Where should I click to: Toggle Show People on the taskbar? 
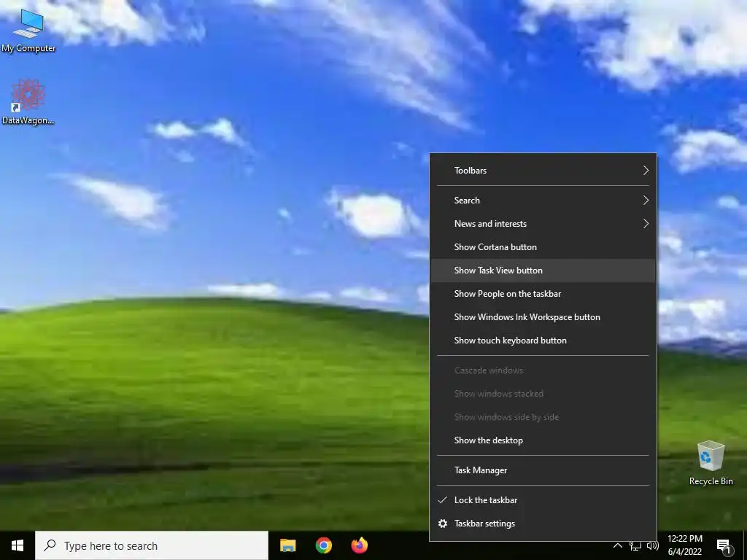543,294
